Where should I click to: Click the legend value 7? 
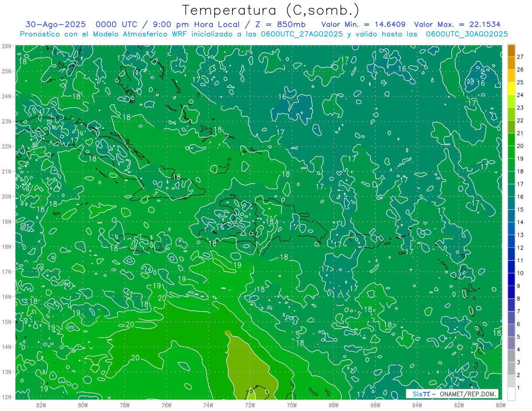pos(519,311)
